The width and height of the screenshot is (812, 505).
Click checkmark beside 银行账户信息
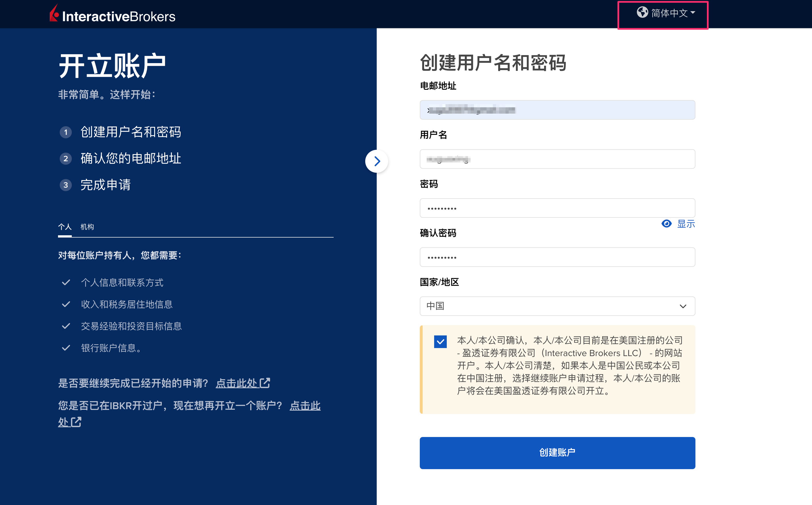pos(65,348)
